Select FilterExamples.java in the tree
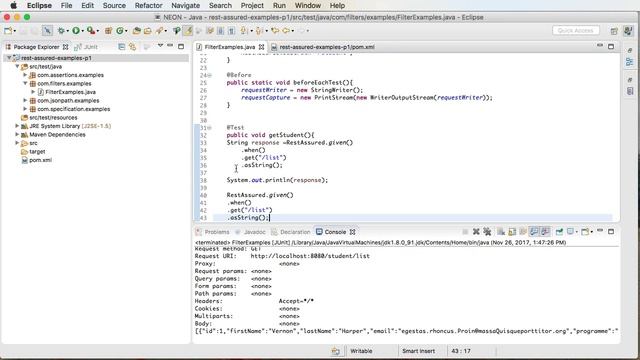Screen dimensions: 640x360 pos(70,92)
